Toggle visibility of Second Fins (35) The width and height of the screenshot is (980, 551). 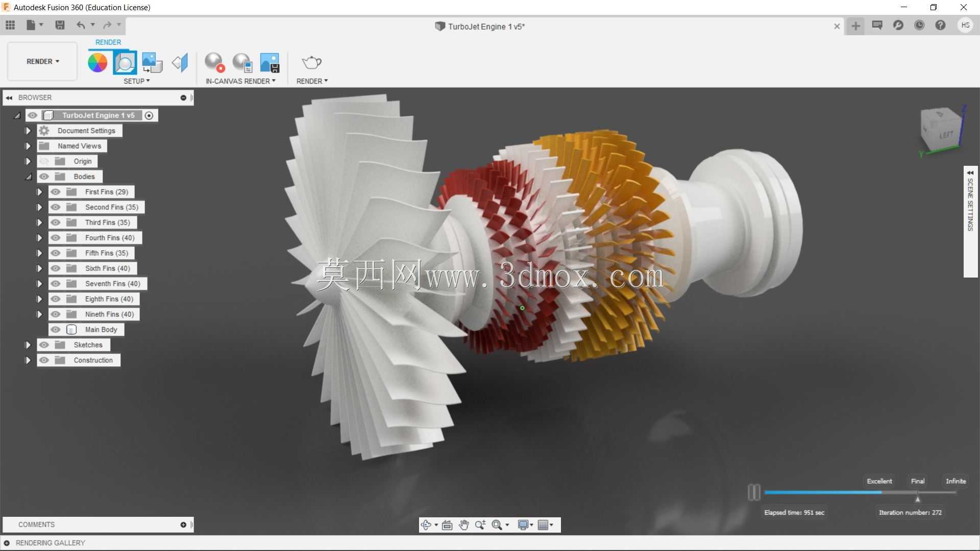coord(56,207)
